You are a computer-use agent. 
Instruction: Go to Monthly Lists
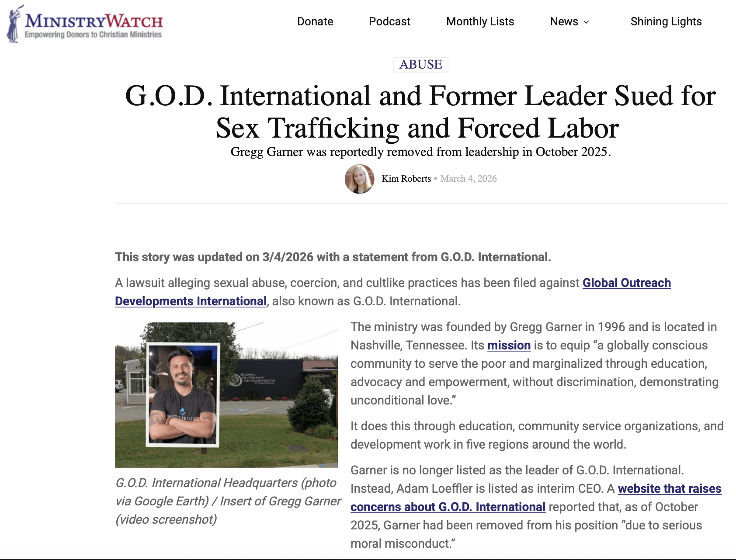click(480, 21)
